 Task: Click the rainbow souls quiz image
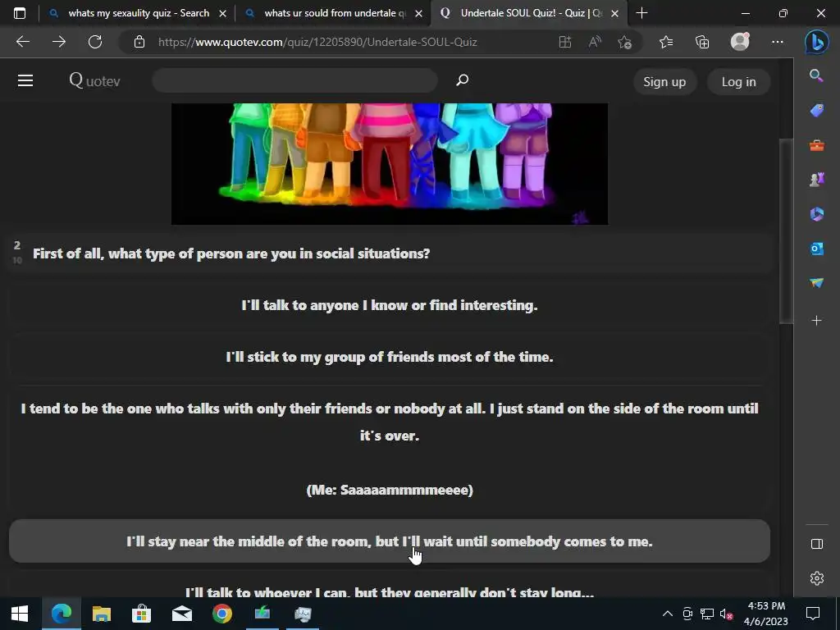pos(390,164)
